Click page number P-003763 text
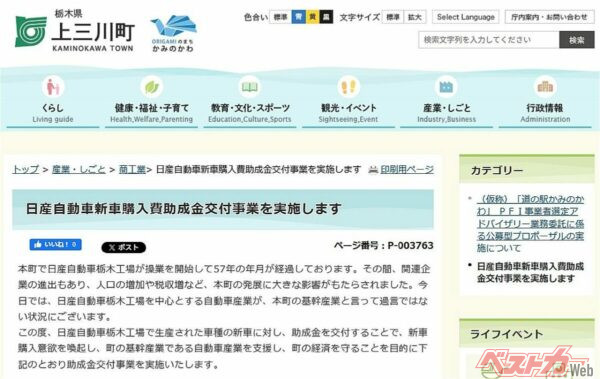The width and height of the screenshot is (600, 379). pyautogui.click(x=410, y=245)
